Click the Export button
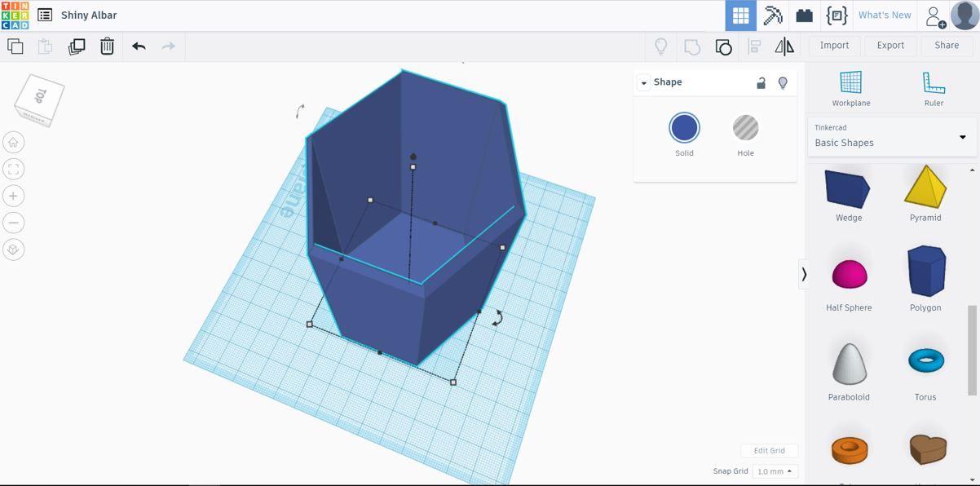Viewport: 980px width, 486px height. [890, 45]
